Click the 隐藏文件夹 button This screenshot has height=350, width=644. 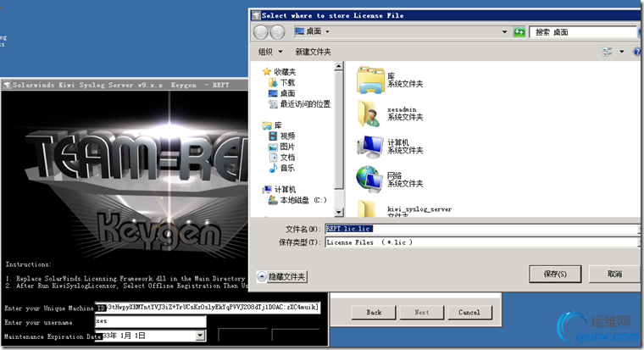point(281,276)
